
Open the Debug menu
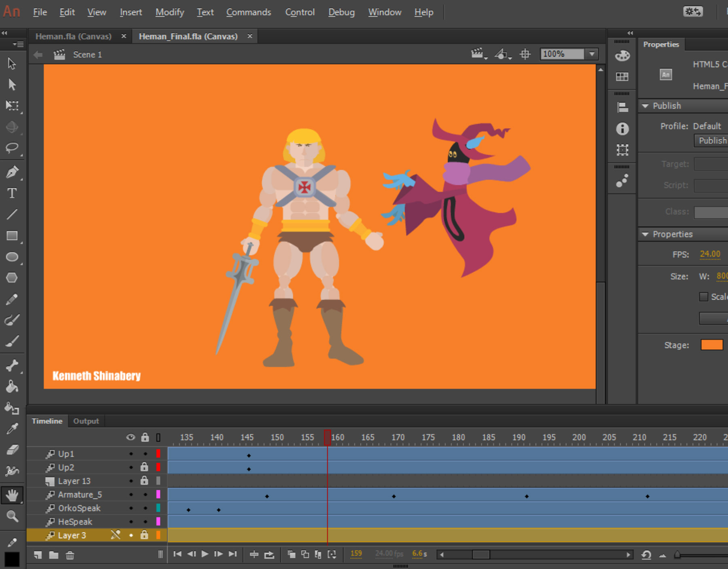341,12
